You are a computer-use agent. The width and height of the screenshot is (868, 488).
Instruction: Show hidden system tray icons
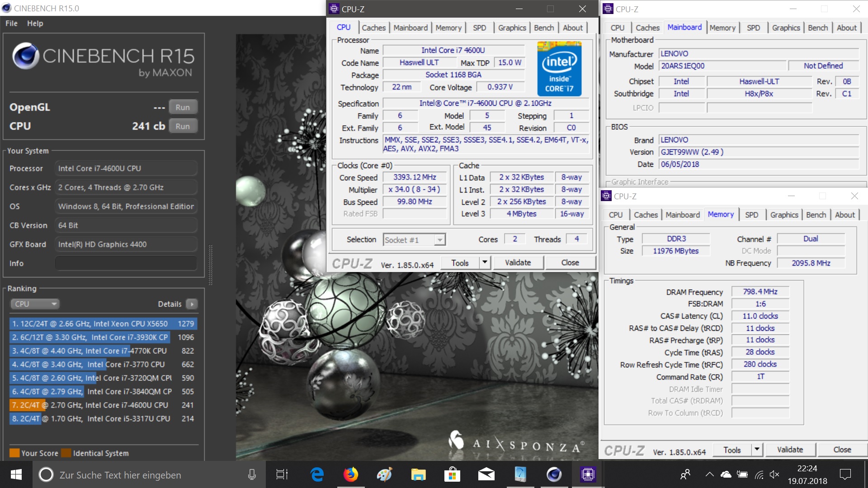click(709, 475)
